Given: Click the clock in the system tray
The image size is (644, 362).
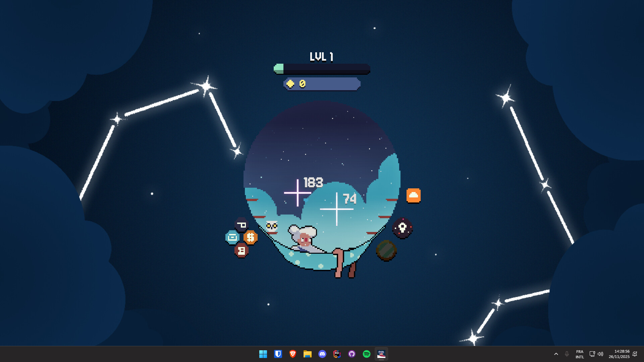Looking at the screenshot, I should pos(619,354).
